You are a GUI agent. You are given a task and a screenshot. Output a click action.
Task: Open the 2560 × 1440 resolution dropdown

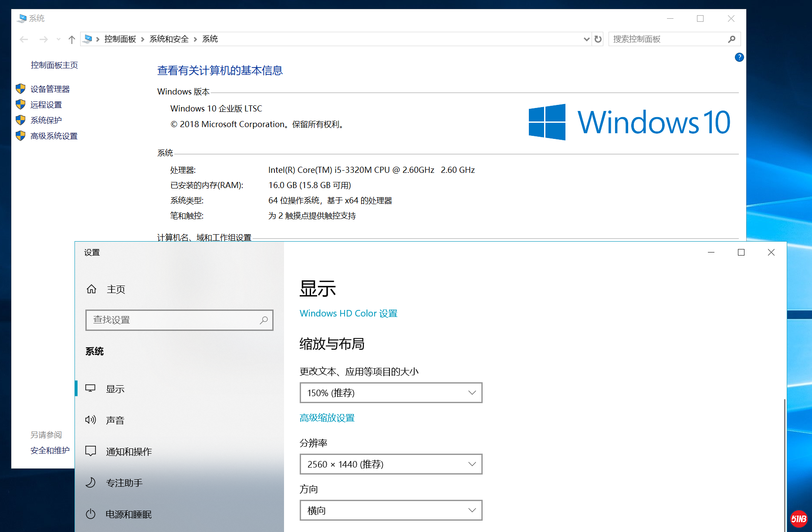click(x=391, y=464)
